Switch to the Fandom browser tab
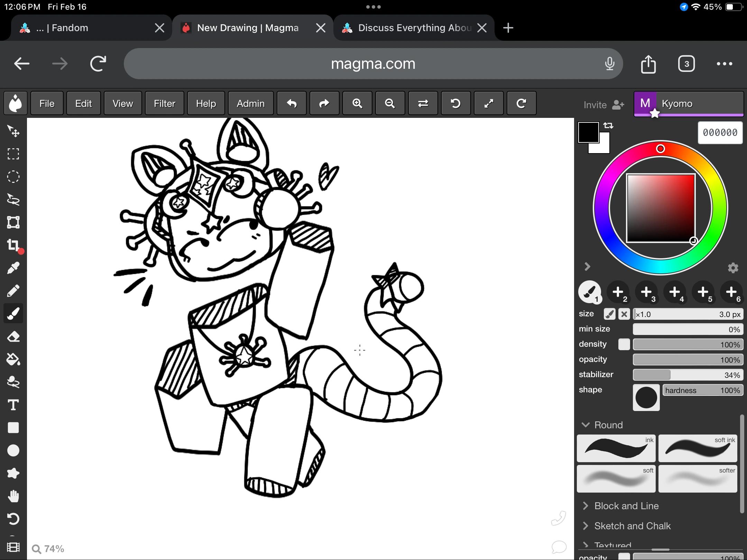747x560 pixels. [x=69, y=28]
